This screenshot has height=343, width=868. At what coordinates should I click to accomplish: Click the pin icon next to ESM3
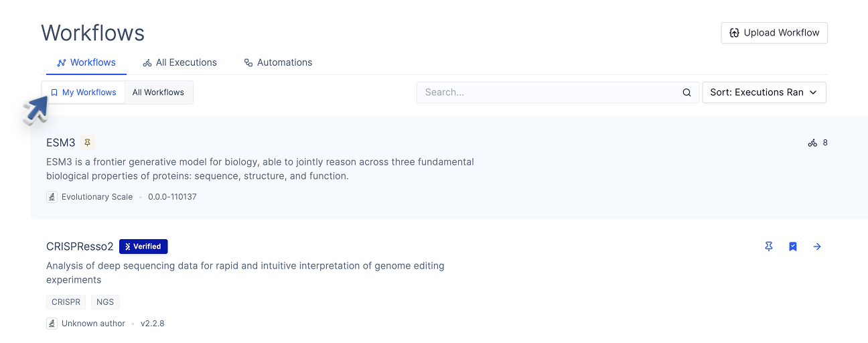(87, 142)
